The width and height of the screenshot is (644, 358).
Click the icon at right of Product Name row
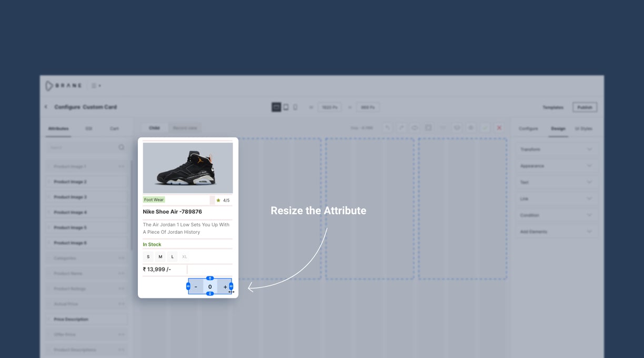(x=121, y=273)
